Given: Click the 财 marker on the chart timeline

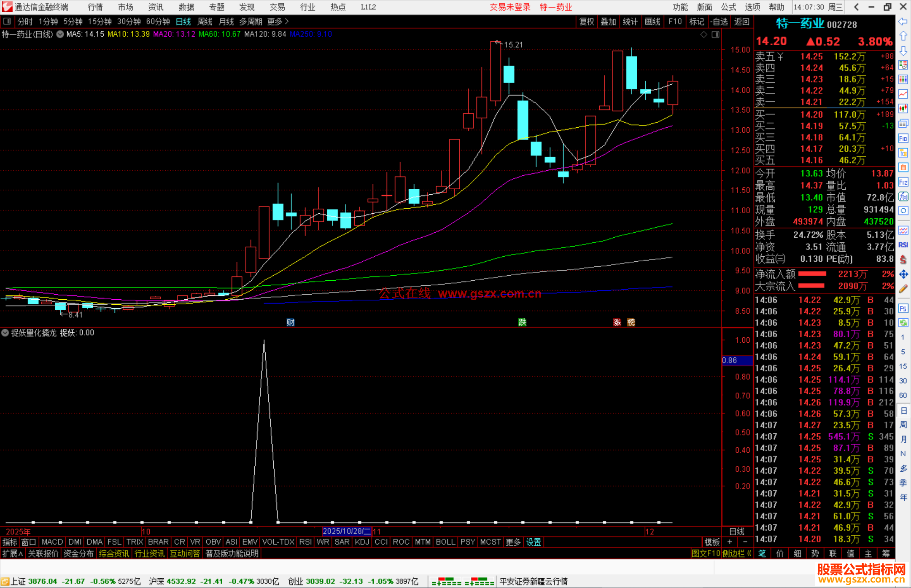Looking at the screenshot, I should (291, 322).
